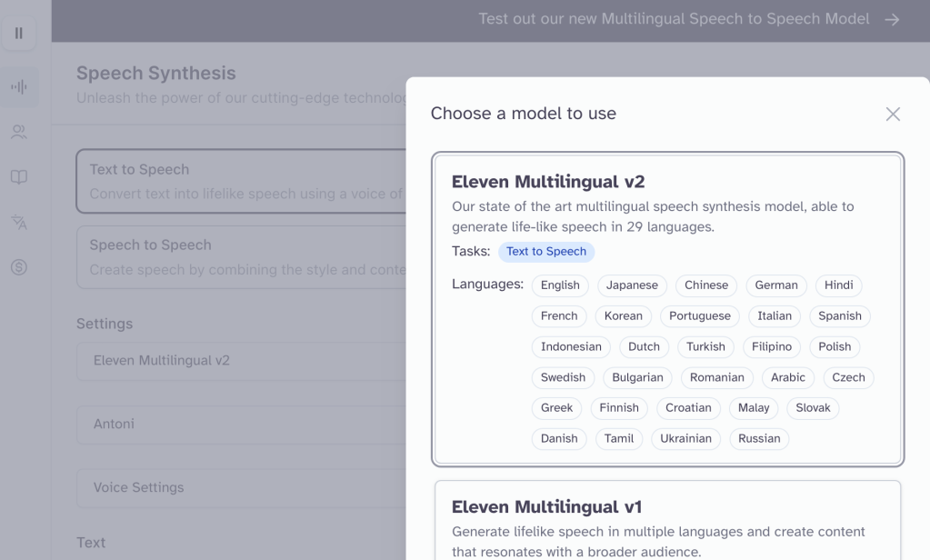Close the Choose a model dialog

tap(893, 114)
